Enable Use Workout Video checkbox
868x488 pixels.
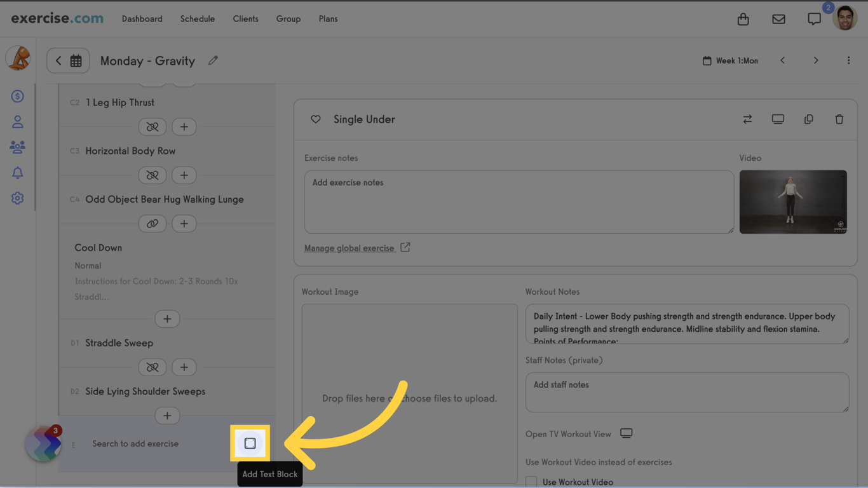(x=531, y=482)
